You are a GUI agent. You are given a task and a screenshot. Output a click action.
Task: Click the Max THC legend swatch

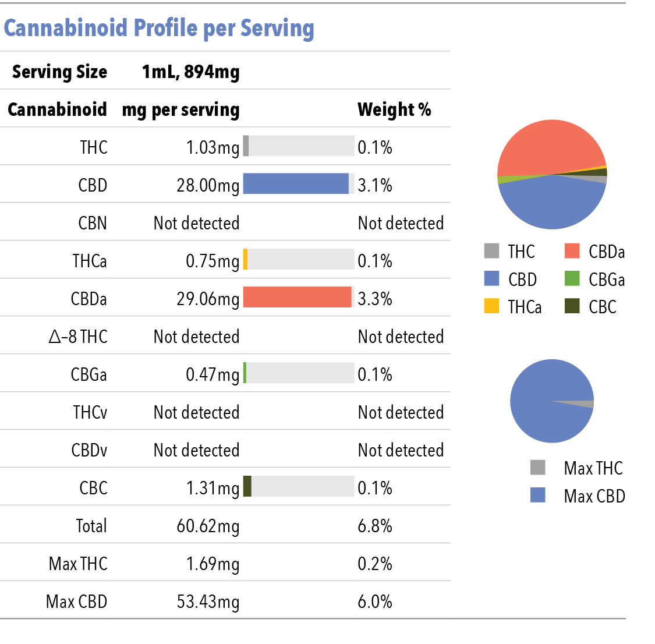537,468
